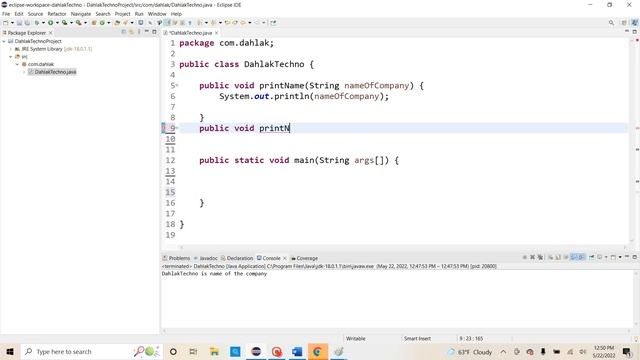
Task: Collapse the src folder node
Action: (11, 57)
